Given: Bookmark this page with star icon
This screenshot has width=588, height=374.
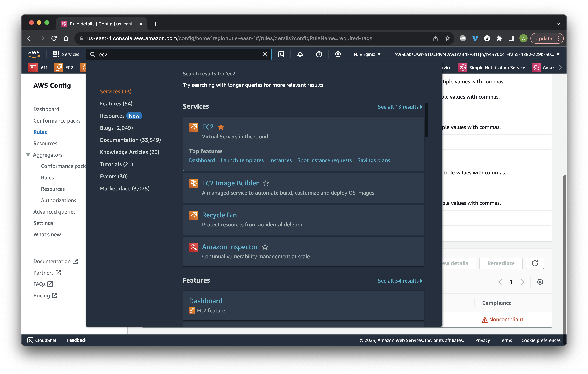Looking at the screenshot, I should pyautogui.click(x=447, y=38).
